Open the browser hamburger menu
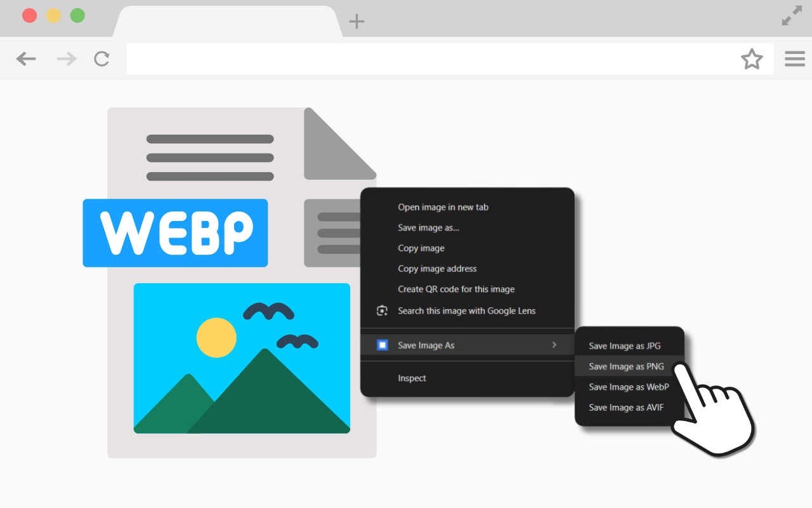The width and height of the screenshot is (812, 508). pos(794,58)
